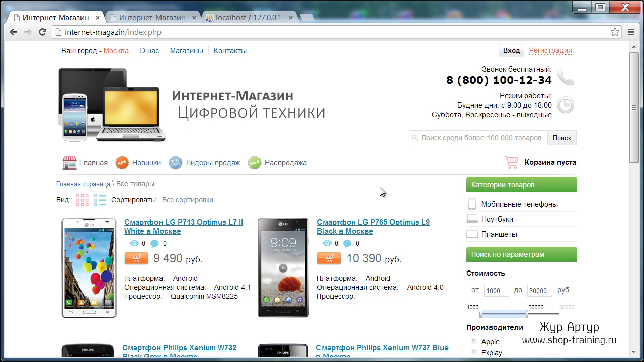Switch to grid view icon
This screenshot has width=644, height=362.
point(83,200)
